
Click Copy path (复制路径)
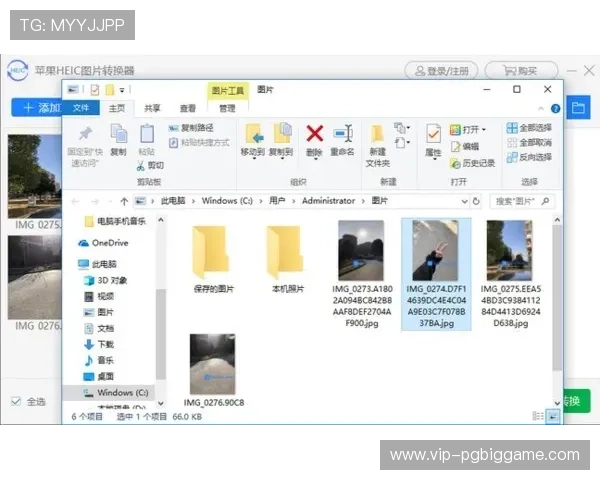[x=191, y=128]
